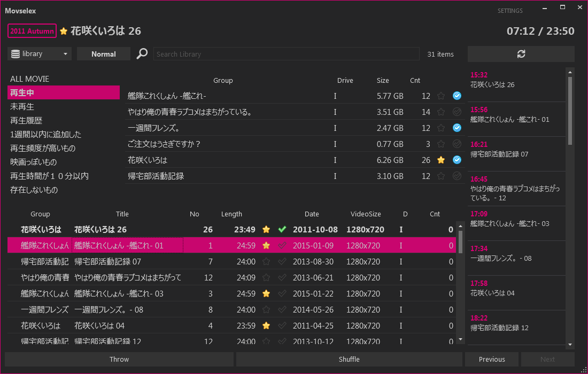Select 再生時間が１０分以内 filter
The image size is (588, 374).
pyautogui.click(x=49, y=176)
